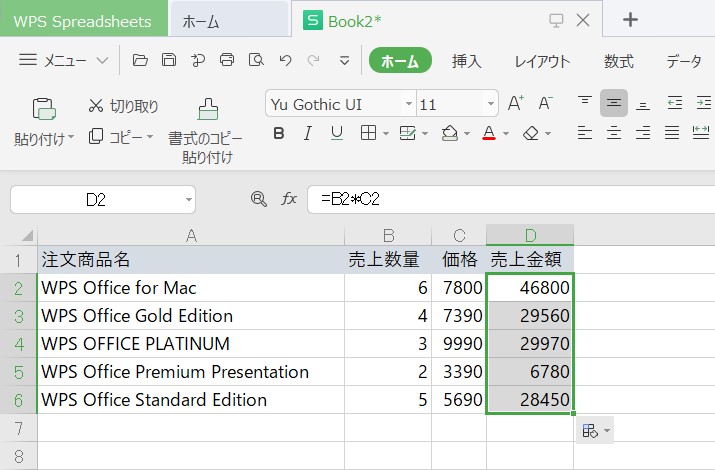Click the print icon
Screen dimensions: 715x470
click(227, 60)
